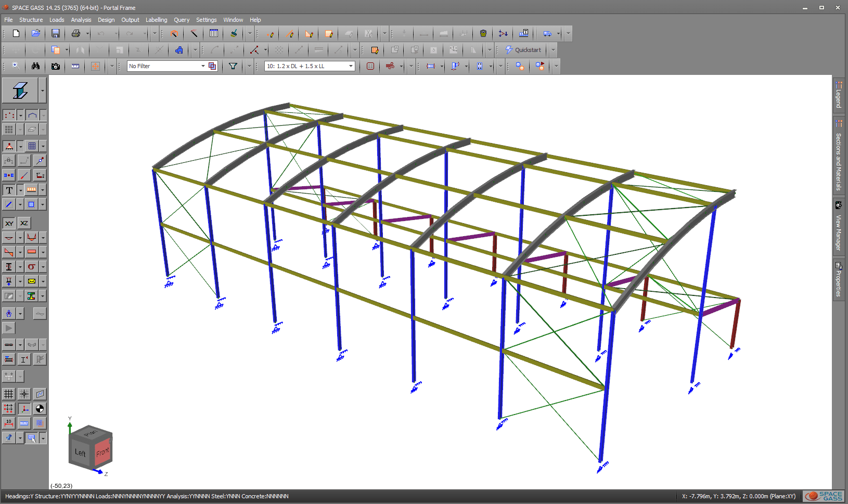Open the No Filter dropdown
The width and height of the screenshot is (848, 504).
(x=203, y=66)
